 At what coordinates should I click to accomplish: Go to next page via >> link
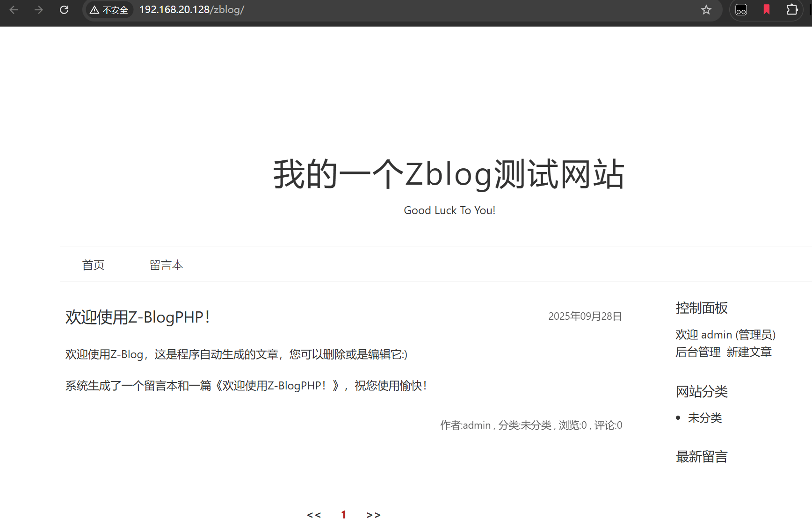(x=374, y=515)
